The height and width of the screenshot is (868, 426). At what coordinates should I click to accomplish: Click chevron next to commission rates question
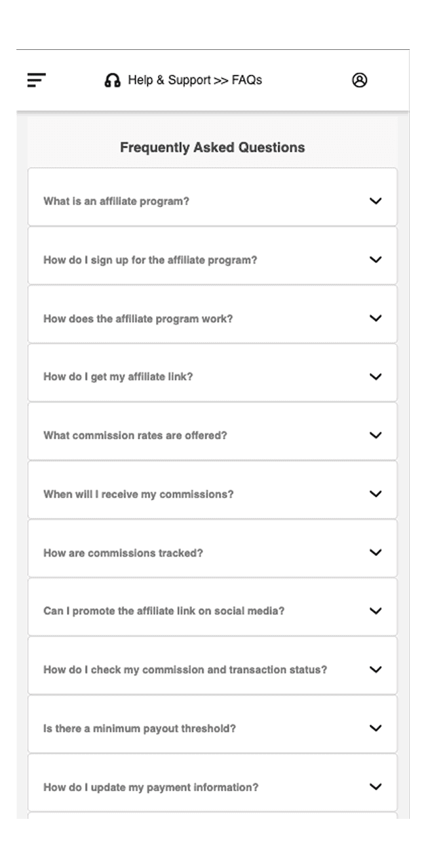coord(376,435)
